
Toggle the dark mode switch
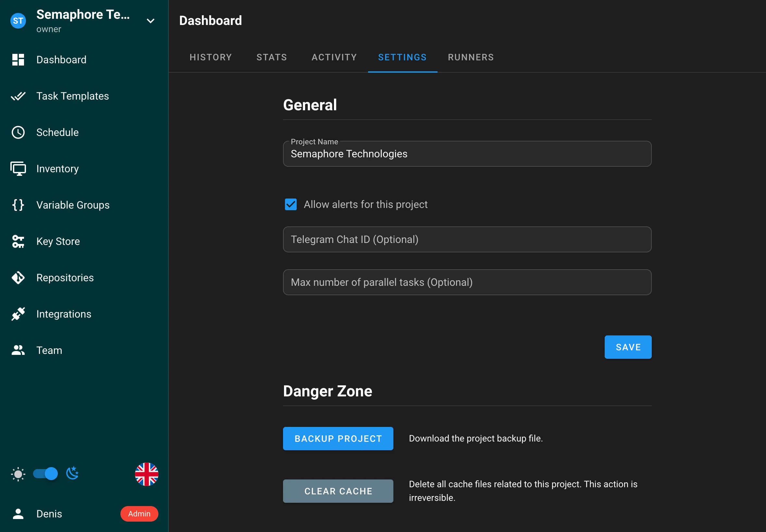point(46,474)
